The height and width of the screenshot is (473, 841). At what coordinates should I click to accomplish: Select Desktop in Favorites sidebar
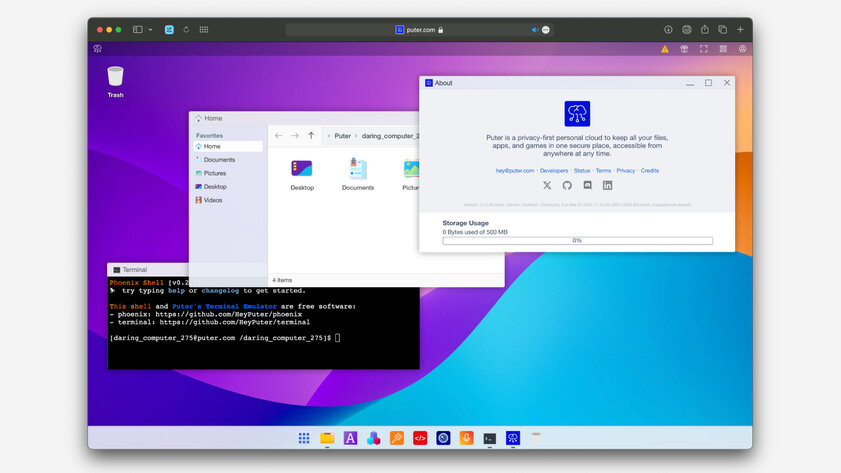tap(228, 187)
